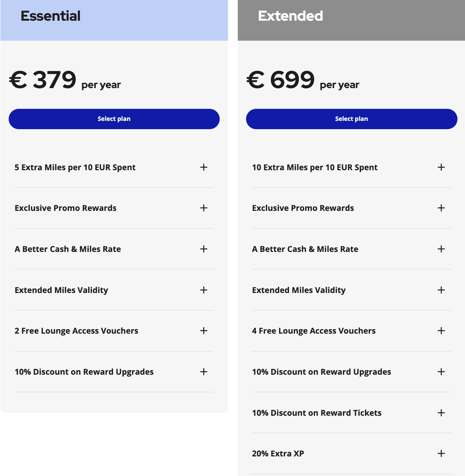465x476 pixels.
Task: Select the Extended plan for €699
Action: [x=351, y=119]
